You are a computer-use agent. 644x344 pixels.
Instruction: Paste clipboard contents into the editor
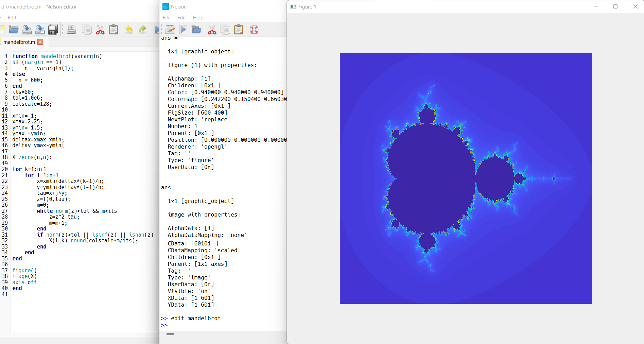(113, 29)
